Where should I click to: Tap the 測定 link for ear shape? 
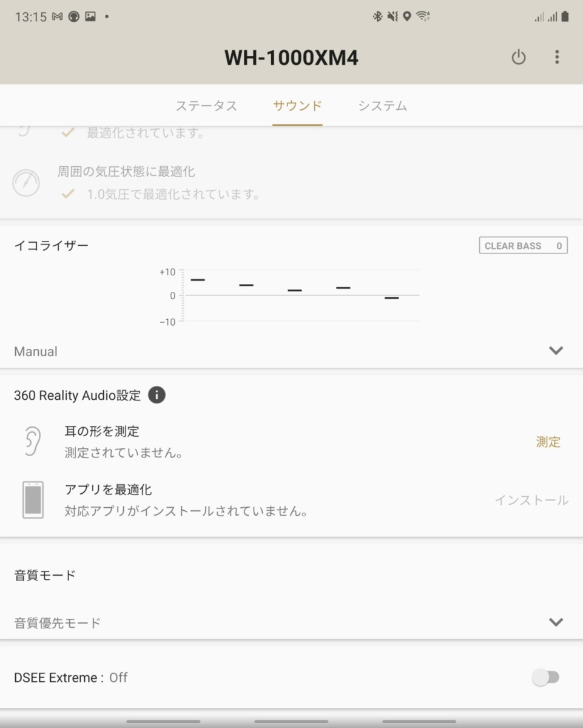pos(548,442)
